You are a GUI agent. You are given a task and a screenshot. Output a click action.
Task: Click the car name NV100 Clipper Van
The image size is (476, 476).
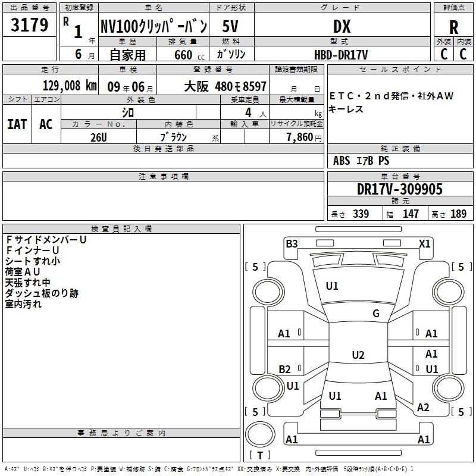tap(154, 26)
